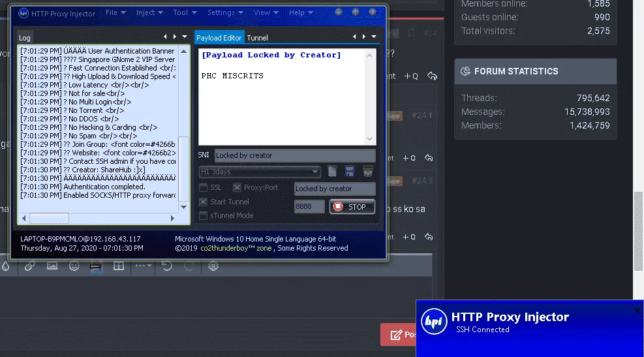Click the reply arrow below post #24.3
This screenshot has width=644, height=357.
[x=429, y=237]
